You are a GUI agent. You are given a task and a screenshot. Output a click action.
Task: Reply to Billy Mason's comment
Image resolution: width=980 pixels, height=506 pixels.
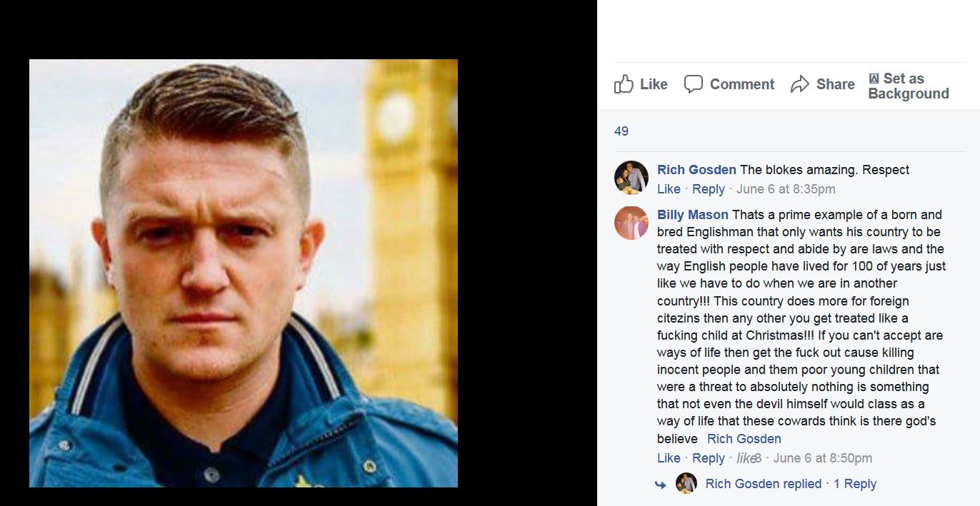tap(709, 458)
